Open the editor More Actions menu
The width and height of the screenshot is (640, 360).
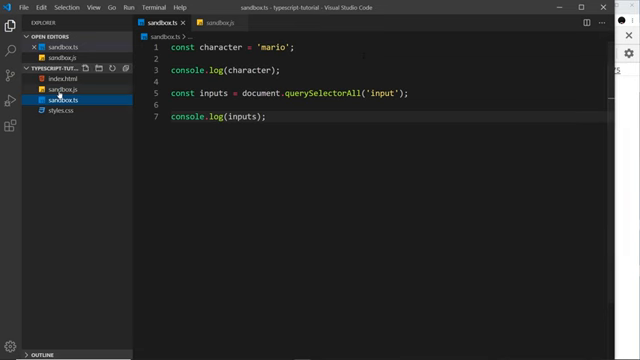click(602, 23)
